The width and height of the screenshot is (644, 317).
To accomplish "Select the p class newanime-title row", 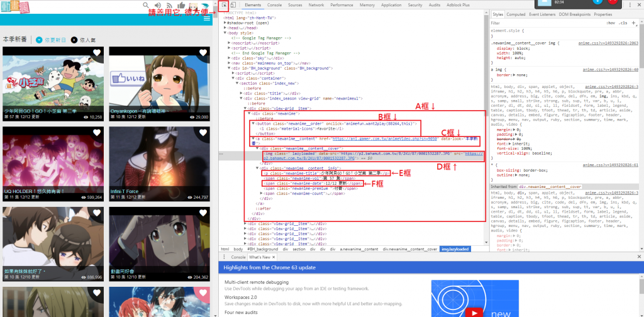I will tap(326, 173).
